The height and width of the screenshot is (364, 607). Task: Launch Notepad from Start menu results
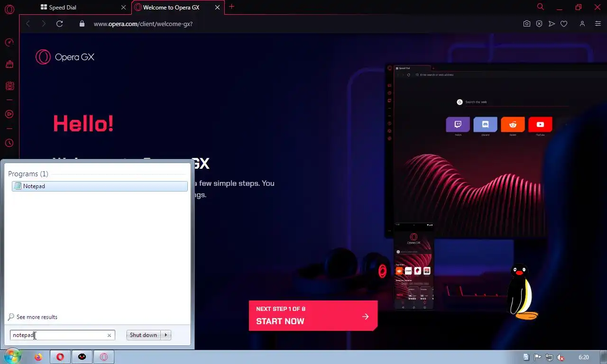tap(100, 186)
